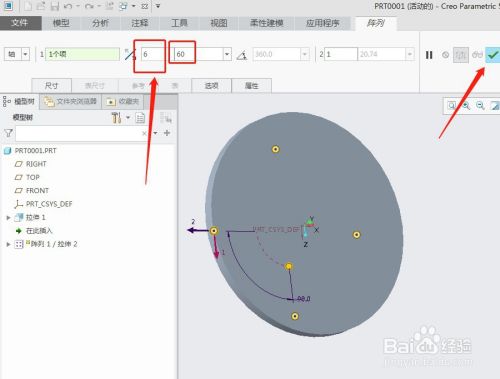
Task: Click the Windows switch icon in quick access toolbar
Action: coord(123,6)
